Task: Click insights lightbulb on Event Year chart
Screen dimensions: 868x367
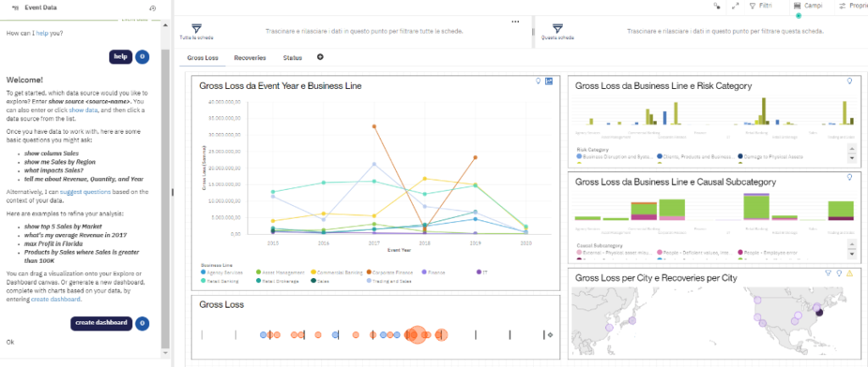Action: coord(537,81)
